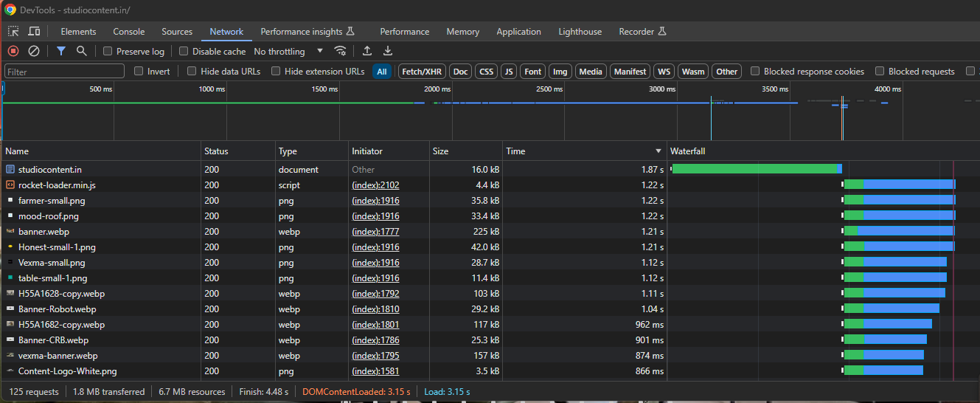Sort by the Status column header
Viewport: 980px width, 403px height.
tap(238, 151)
